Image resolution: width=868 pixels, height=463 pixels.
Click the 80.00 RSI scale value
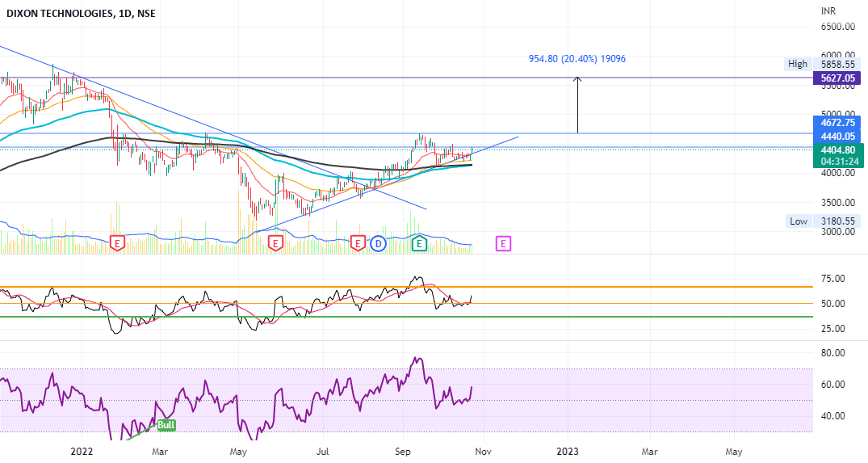pyautogui.click(x=833, y=353)
